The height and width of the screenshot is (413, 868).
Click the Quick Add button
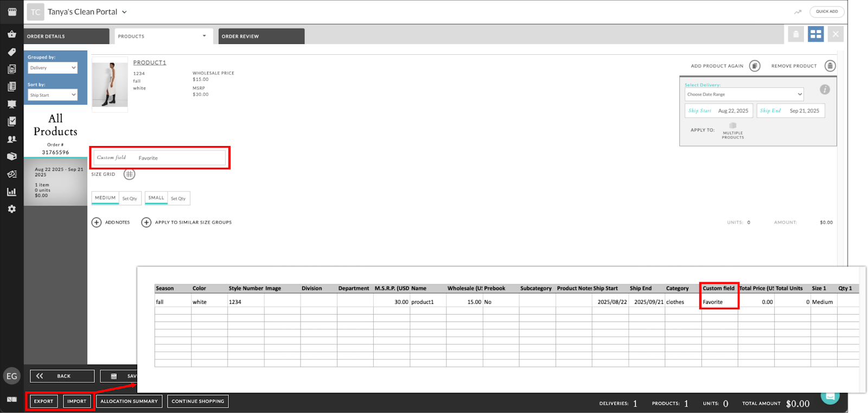click(x=827, y=11)
